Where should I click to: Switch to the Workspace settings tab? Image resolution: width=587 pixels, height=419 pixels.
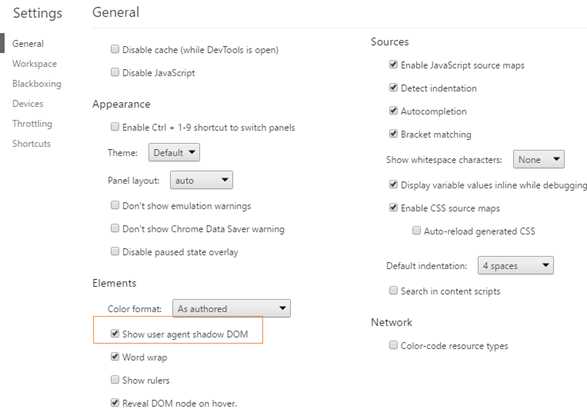tap(34, 64)
